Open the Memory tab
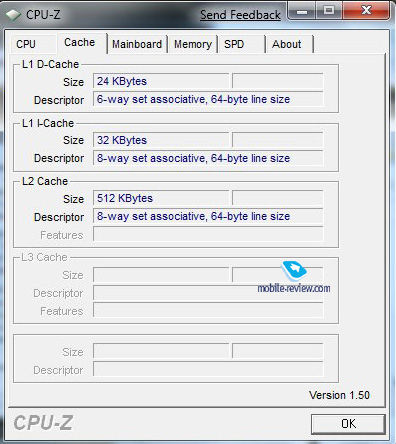 tap(193, 44)
